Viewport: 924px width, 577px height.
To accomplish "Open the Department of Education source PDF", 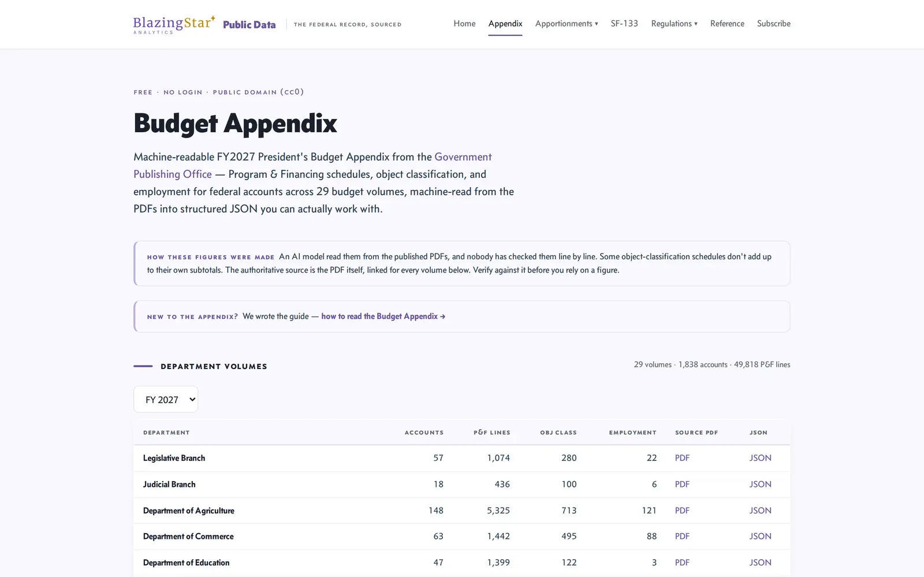I will click(x=682, y=563).
